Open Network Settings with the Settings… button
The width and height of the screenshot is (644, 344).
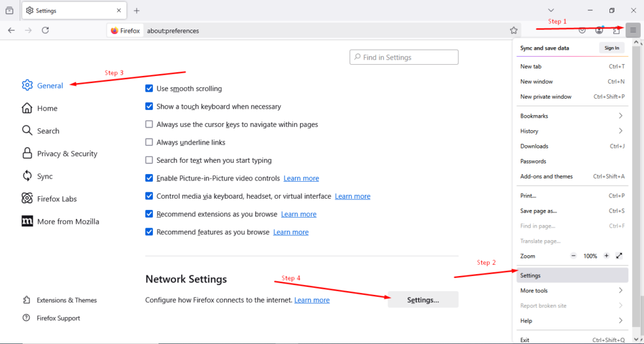pos(423,300)
